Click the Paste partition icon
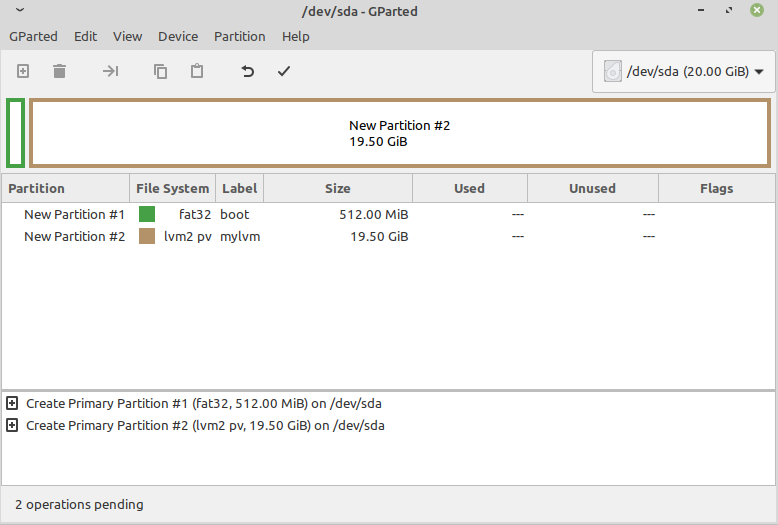Screen dimensions: 778x525 tap(197, 71)
